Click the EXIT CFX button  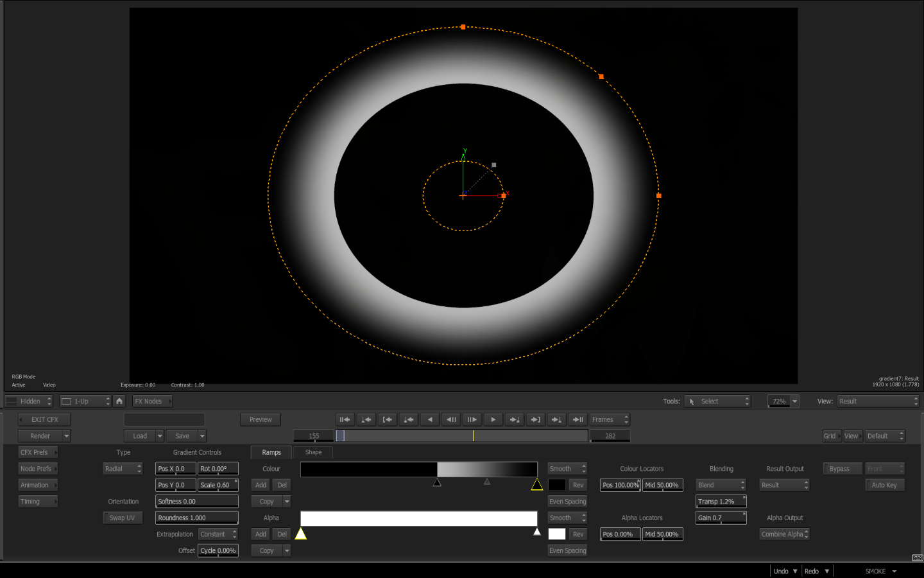[44, 420]
